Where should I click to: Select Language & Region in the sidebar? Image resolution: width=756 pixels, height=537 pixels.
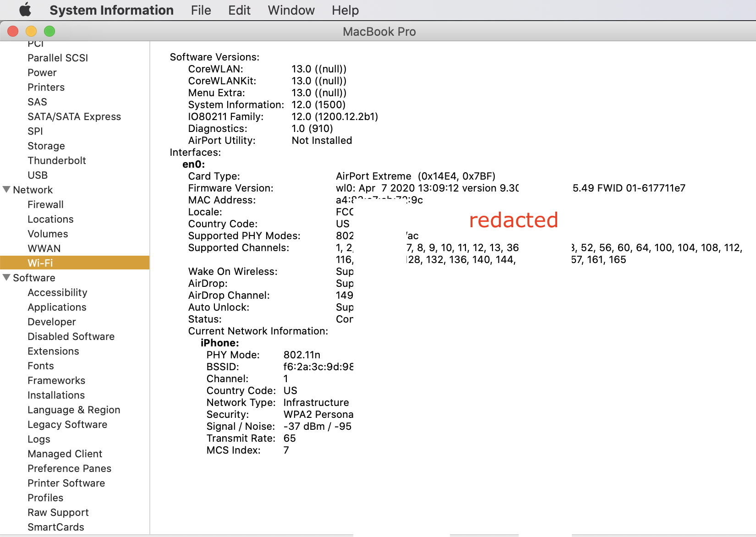[74, 410]
